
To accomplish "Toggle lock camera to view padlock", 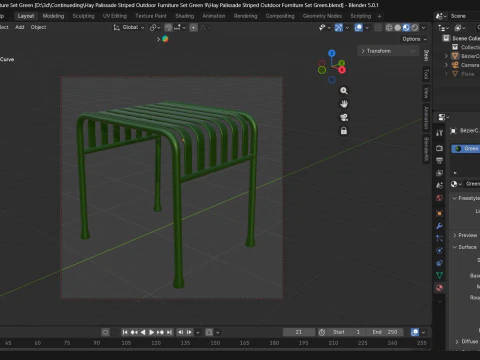I will tap(344, 131).
